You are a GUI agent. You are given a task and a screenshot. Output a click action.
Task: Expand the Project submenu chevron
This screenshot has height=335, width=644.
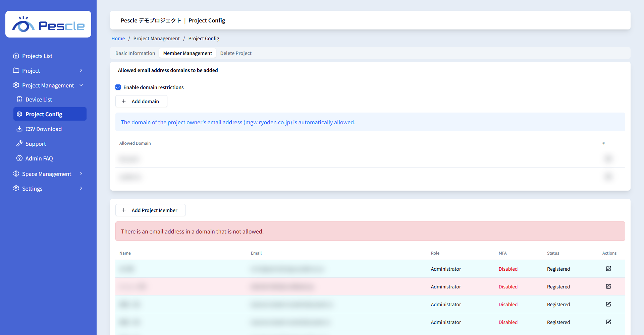coord(81,70)
